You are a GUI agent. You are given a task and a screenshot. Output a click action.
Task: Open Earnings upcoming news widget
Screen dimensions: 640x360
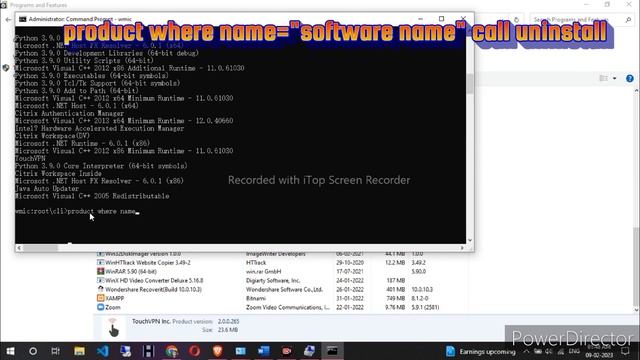[x=480, y=351]
